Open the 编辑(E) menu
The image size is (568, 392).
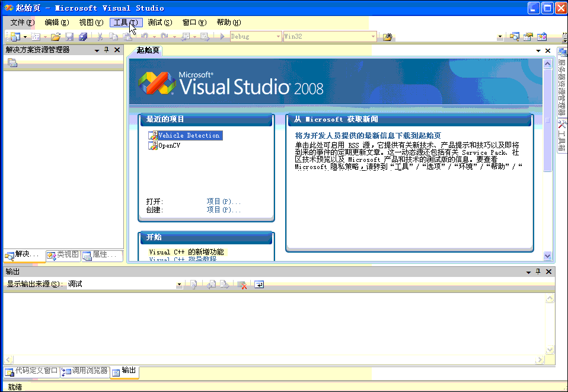tap(57, 23)
